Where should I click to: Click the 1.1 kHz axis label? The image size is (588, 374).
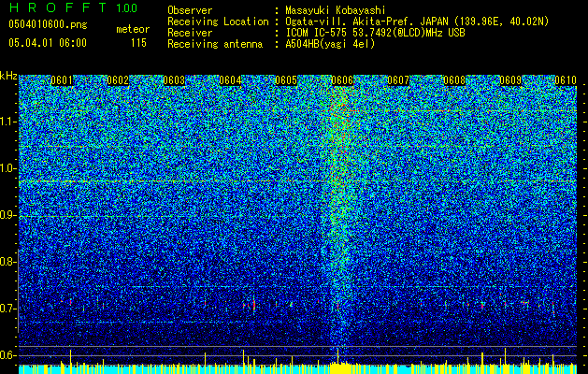click(8, 122)
